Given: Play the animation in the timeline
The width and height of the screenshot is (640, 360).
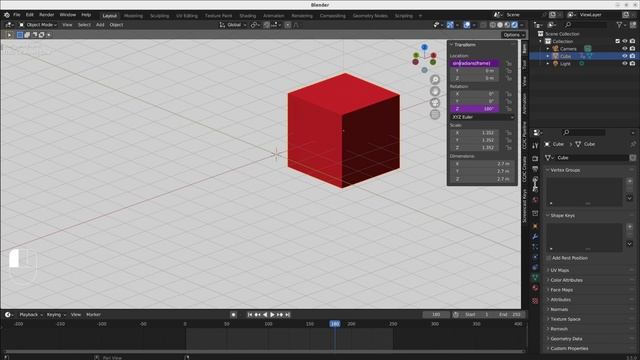Looking at the screenshot, I should [x=272, y=315].
